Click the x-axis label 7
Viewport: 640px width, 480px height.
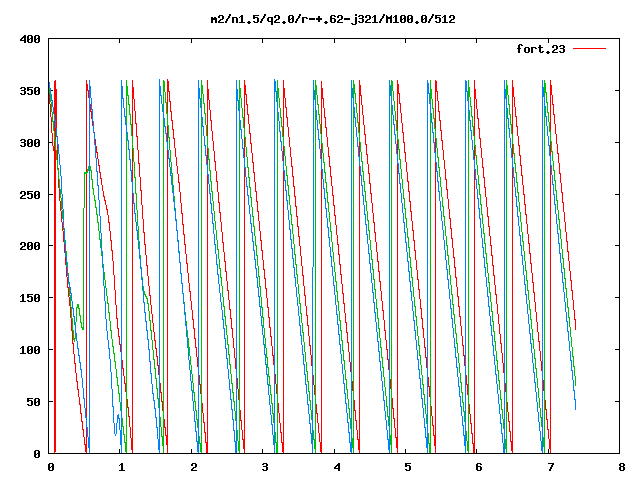tap(551, 467)
